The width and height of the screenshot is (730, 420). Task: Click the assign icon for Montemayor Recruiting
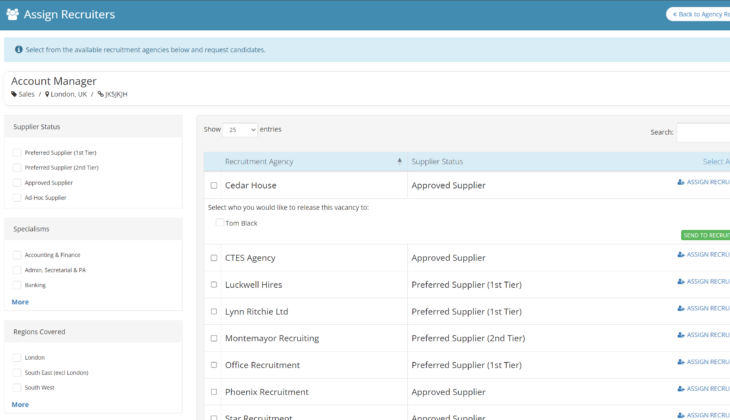coord(681,335)
